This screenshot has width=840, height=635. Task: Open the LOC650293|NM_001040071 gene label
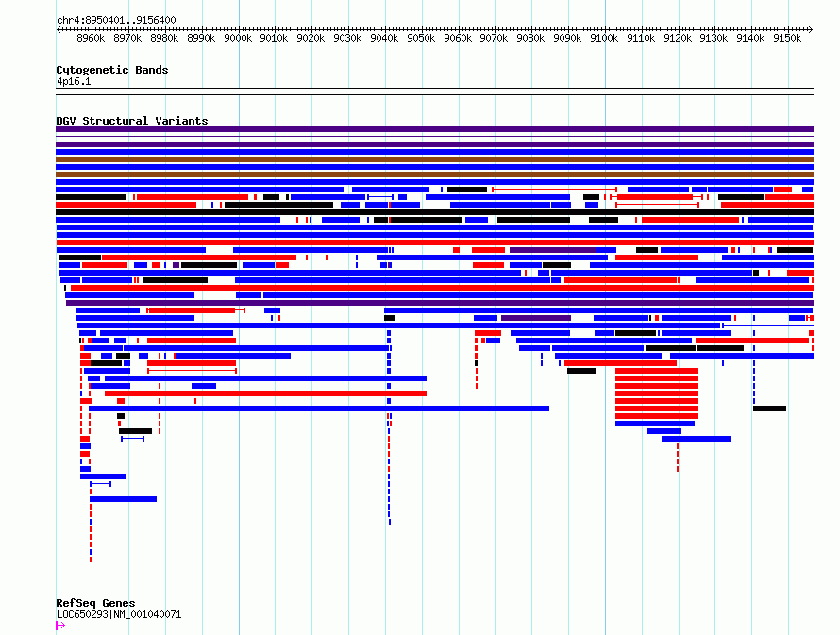tap(119, 614)
